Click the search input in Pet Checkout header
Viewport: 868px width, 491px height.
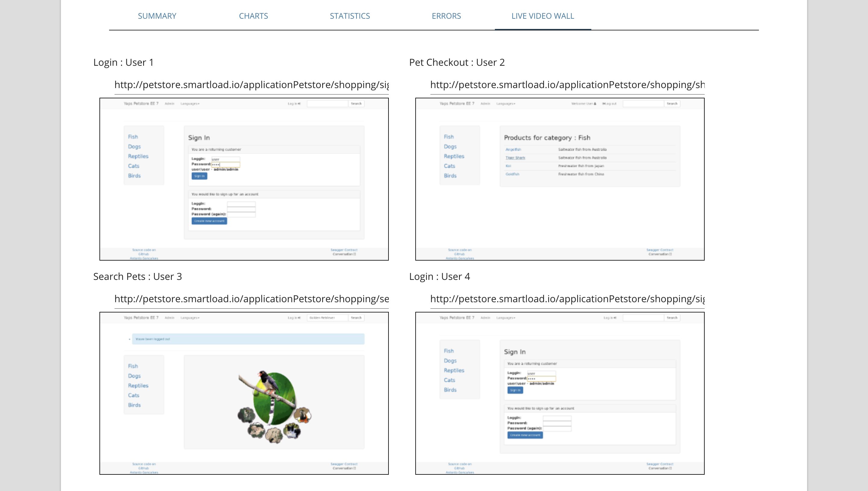[643, 103]
